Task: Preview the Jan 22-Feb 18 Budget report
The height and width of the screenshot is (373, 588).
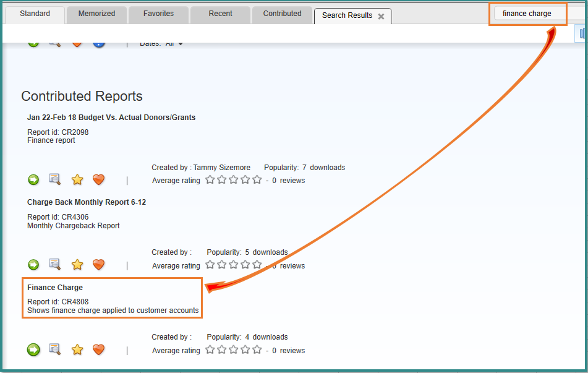Action: tap(55, 179)
